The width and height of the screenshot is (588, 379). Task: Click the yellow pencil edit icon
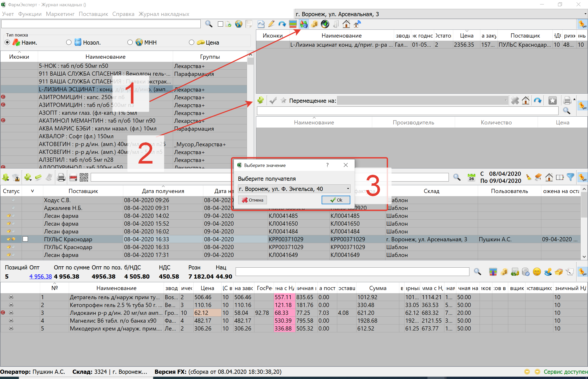click(x=271, y=24)
